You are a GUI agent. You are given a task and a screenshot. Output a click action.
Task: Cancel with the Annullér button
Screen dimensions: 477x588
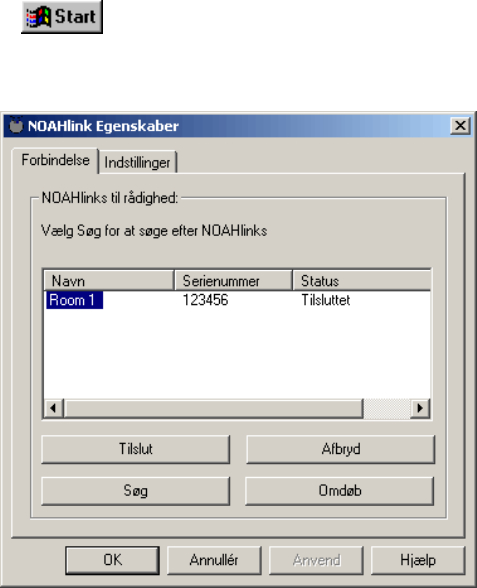coord(214,560)
